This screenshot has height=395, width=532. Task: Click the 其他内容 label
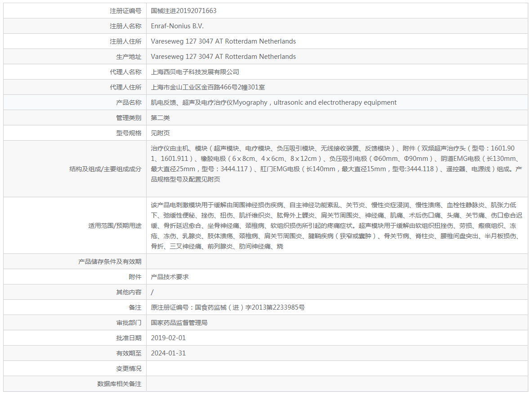[129, 292]
